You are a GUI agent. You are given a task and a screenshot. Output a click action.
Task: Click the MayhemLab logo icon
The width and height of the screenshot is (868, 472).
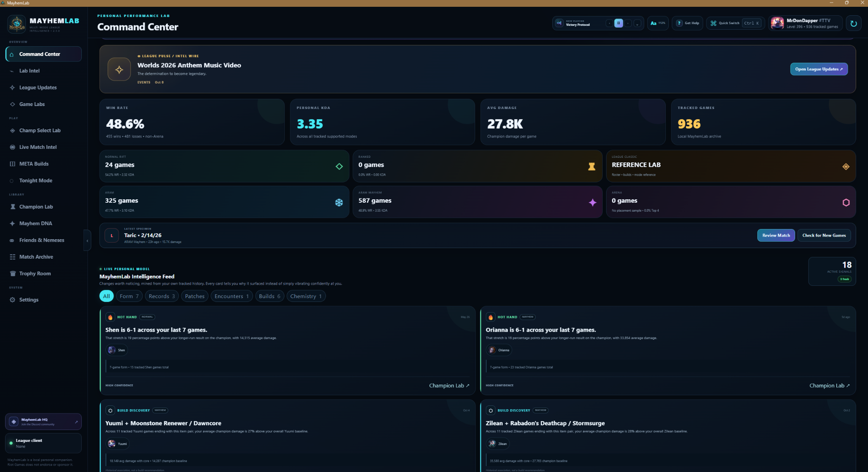coord(17,24)
